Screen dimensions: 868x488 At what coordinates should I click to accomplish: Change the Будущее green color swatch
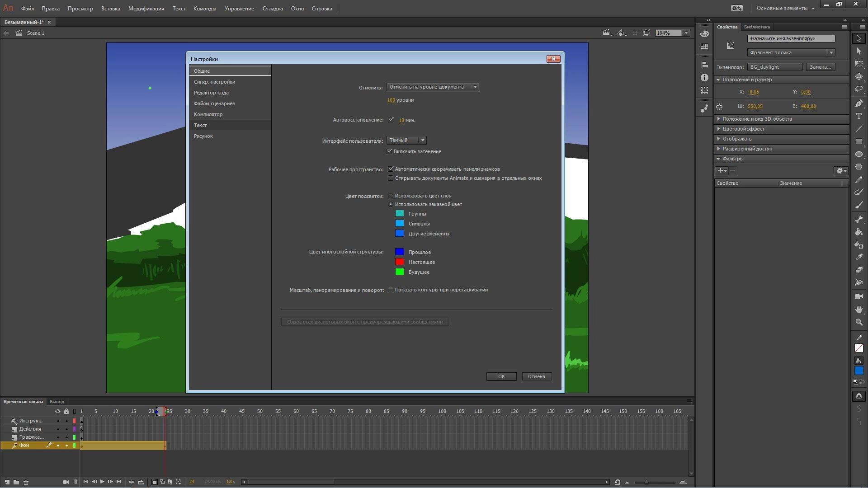pos(400,272)
